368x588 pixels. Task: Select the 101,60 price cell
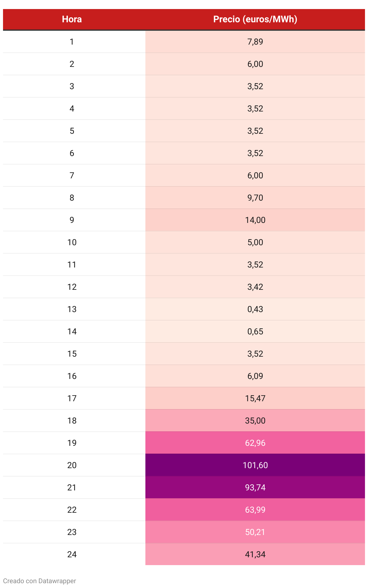(x=255, y=465)
